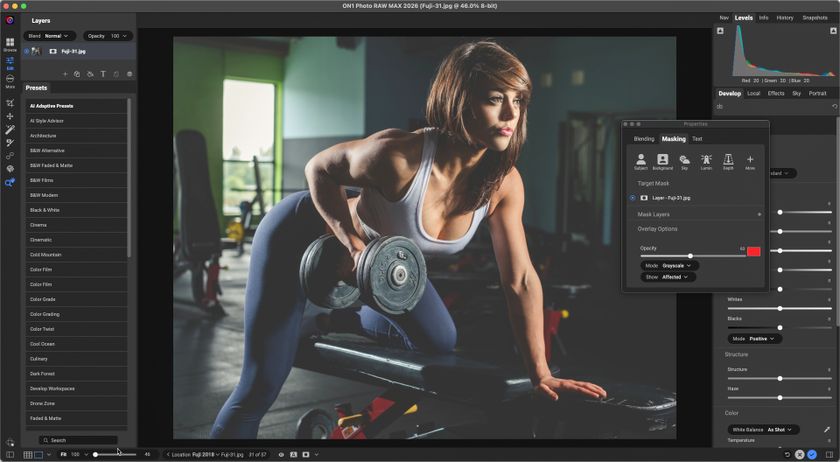This screenshot has width=840, height=462.
Task: Click the More masks plus icon
Action: pyautogui.click(x=750, y=162)
